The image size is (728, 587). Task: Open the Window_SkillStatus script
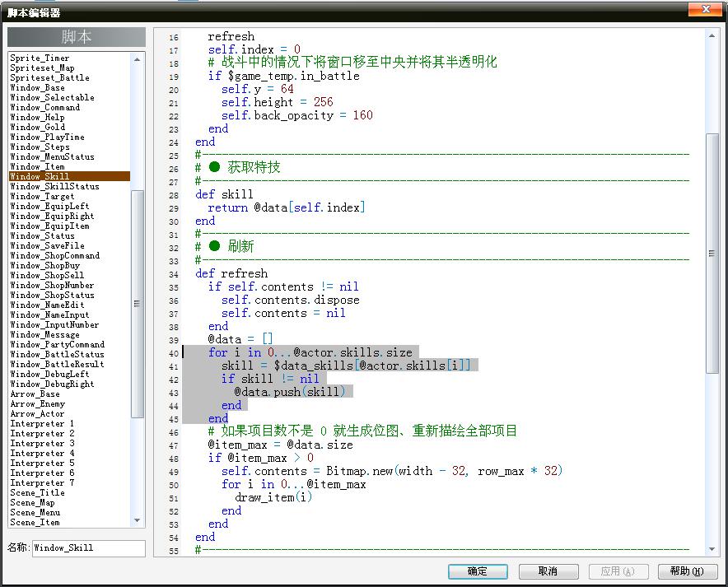coord(54,187)
